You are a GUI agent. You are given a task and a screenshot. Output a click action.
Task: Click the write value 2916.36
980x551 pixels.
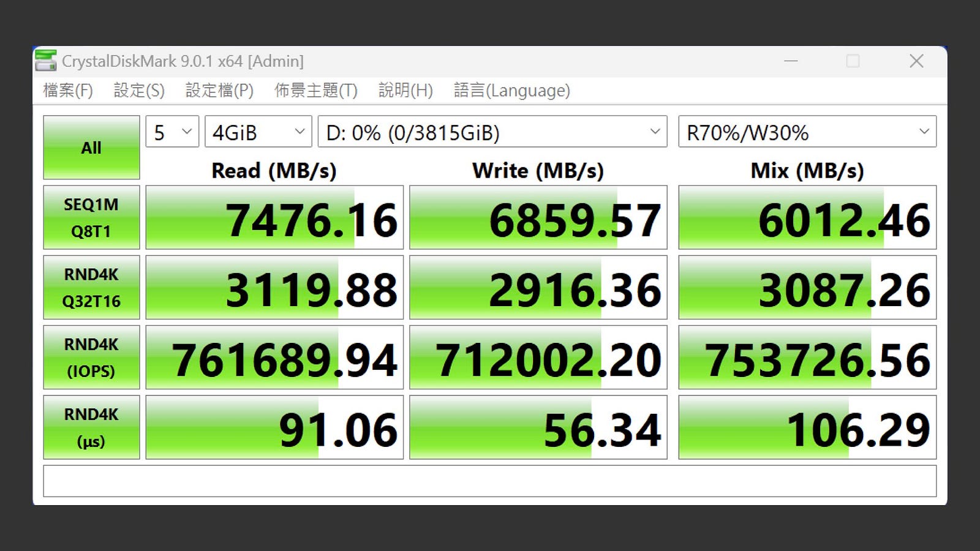pos(538,287)
